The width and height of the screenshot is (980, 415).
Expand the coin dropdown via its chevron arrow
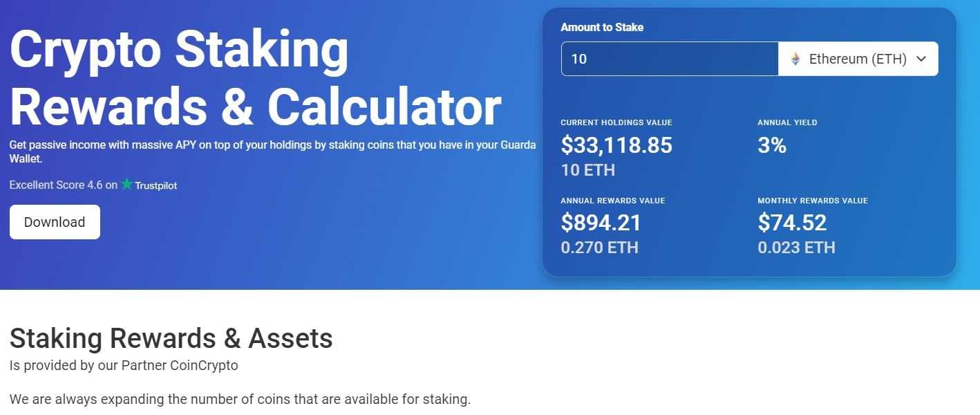click(921, 59)
